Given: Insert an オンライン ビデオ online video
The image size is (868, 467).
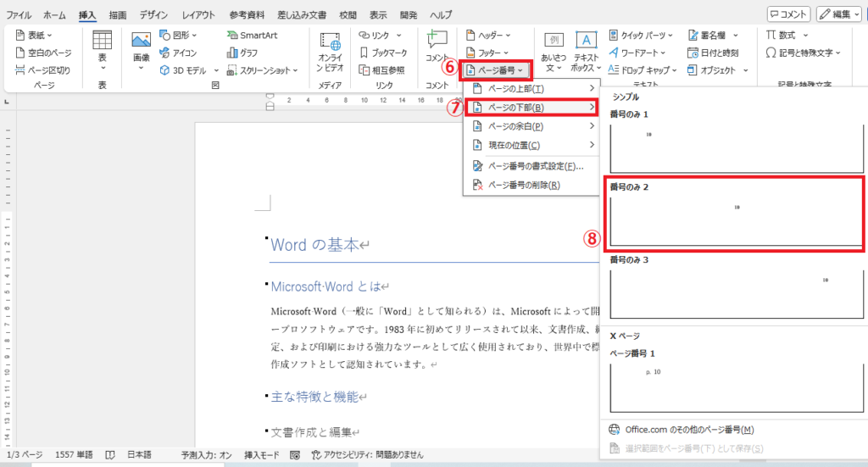Looking at the screenshot, I should click(330, 52).
